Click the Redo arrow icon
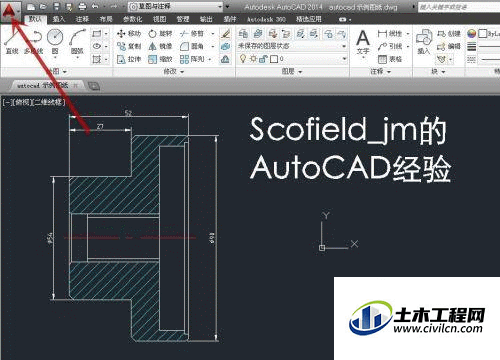Image resolution: width=500 pixels, height=360 pixels. (114, 7)
